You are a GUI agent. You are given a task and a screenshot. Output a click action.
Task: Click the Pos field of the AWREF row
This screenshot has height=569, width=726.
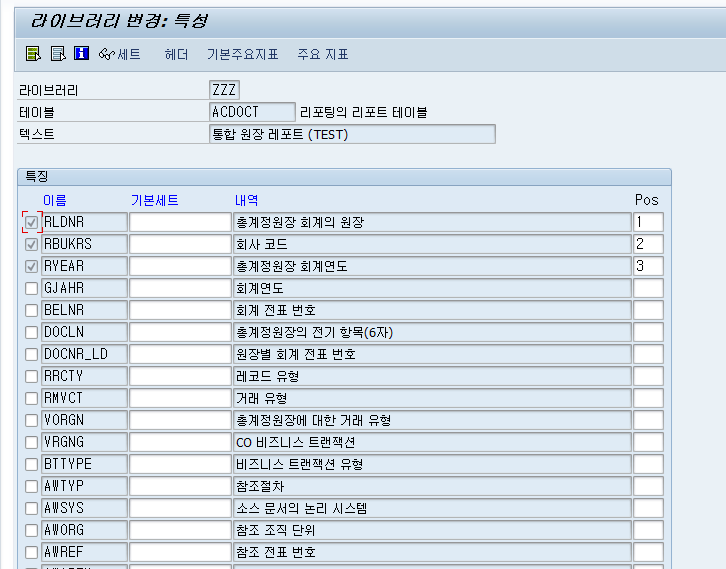tap(648, 552)
